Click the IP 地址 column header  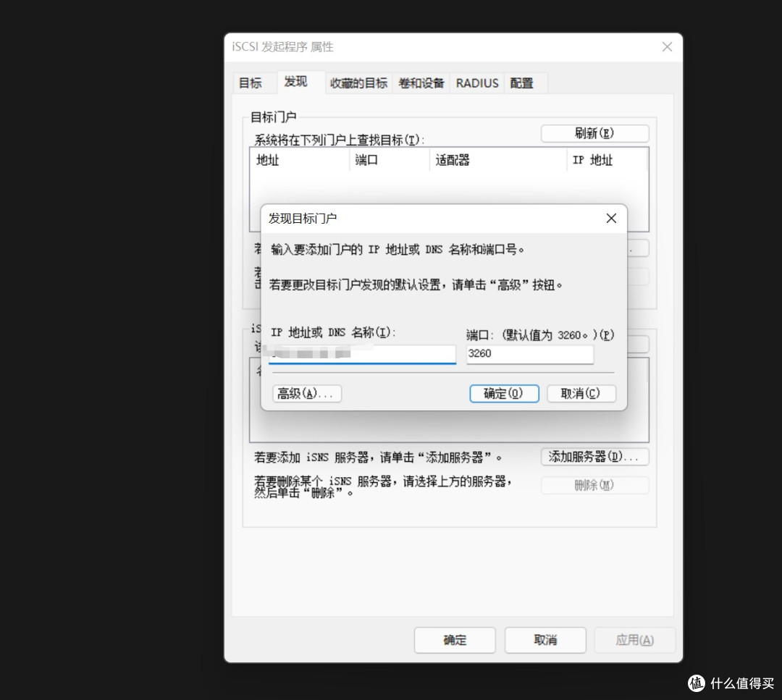(x=607, y=160)
